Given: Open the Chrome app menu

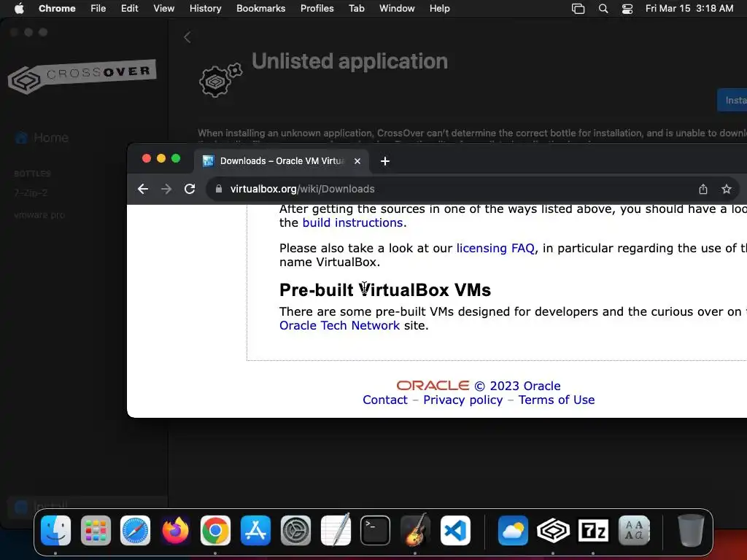Looking at the screenshot, I should (x=57, y=8).
